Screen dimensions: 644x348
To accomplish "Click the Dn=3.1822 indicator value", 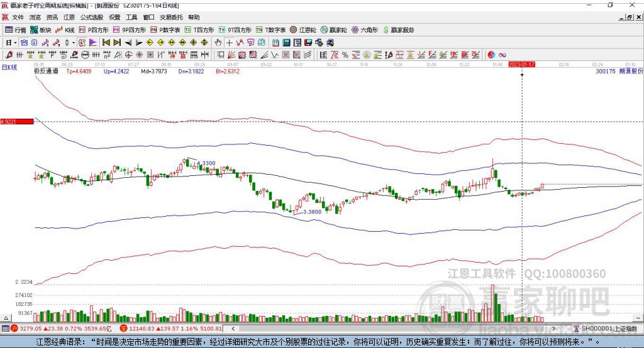I will (191, 72).
